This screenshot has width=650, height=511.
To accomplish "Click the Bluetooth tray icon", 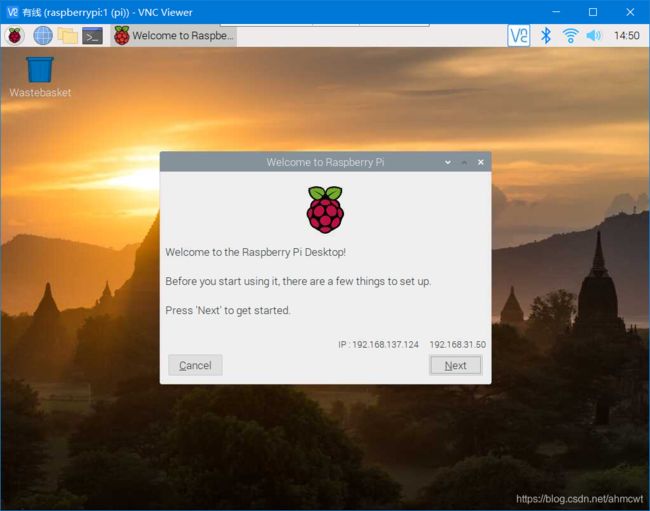I will [546, 36].
